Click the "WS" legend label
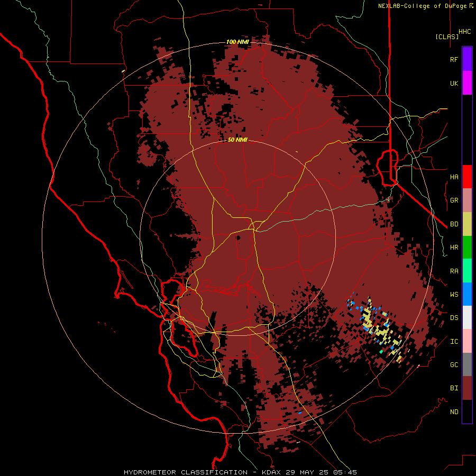This screenshot has height=476, width=476. coord(454,295)
